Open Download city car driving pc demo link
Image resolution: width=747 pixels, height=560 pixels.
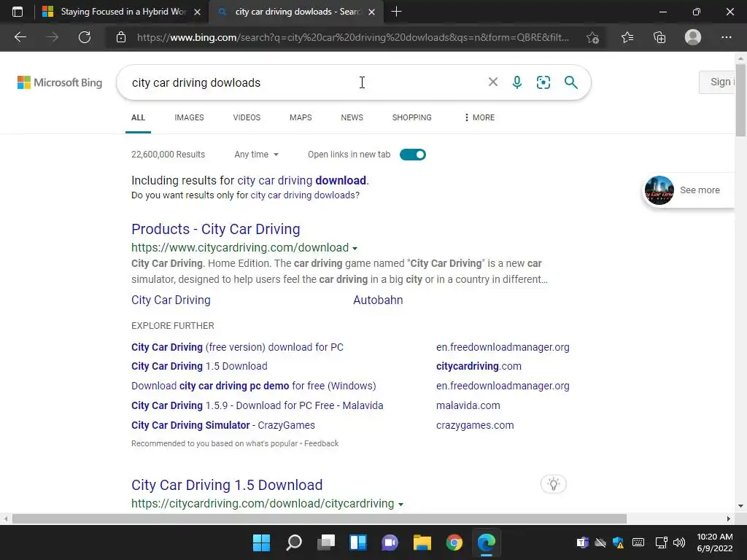(253, 386)
